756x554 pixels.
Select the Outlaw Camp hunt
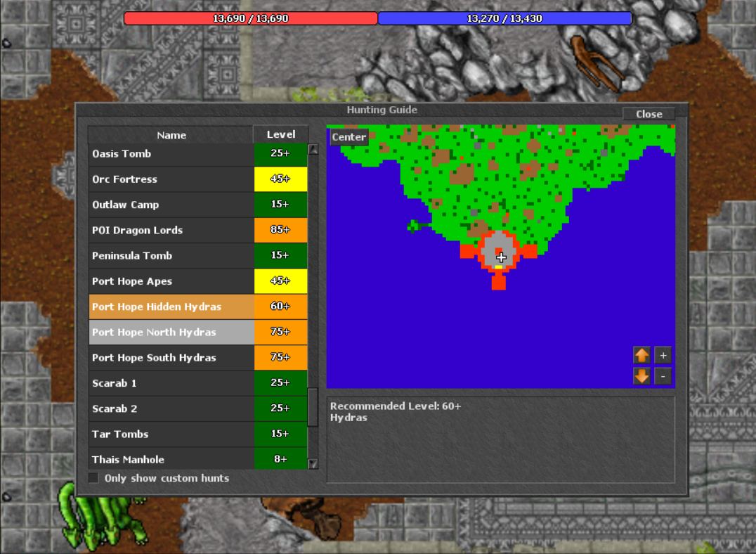198,205
